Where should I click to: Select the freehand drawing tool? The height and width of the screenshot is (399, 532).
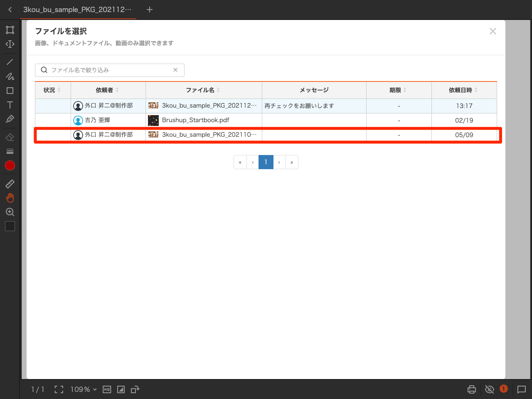pyautogui.click(x=10, y=76)
